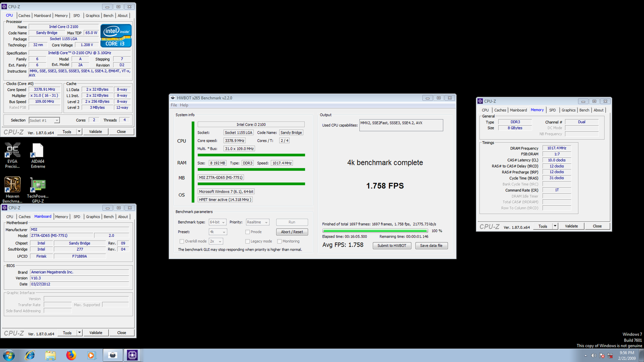The width and height of the screenshot is (644, 362).
Task: Click the Run button
Action: (292, 222)
